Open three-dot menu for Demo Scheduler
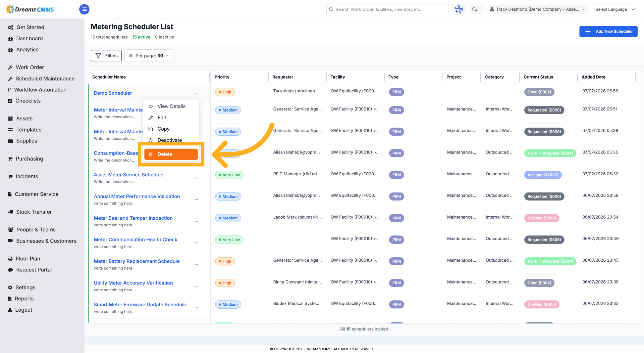 pyautogui.click(x=196, y=93)
